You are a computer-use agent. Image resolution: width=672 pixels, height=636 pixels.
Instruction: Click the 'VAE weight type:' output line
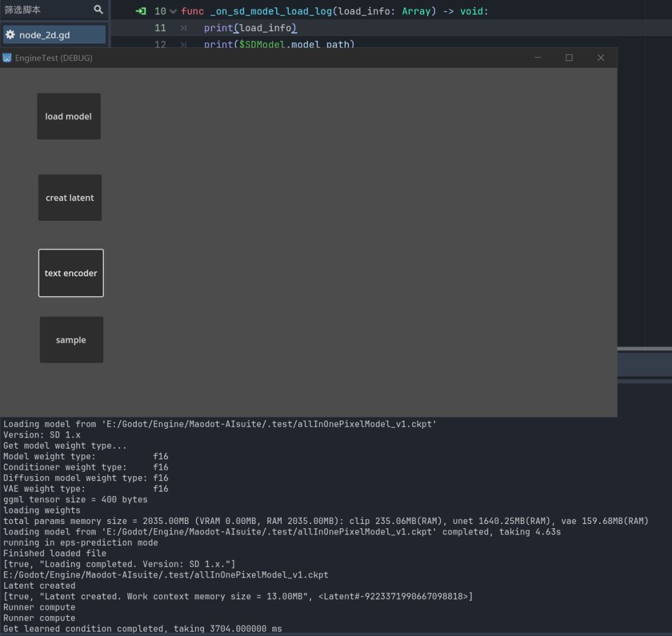pos(86,489)
